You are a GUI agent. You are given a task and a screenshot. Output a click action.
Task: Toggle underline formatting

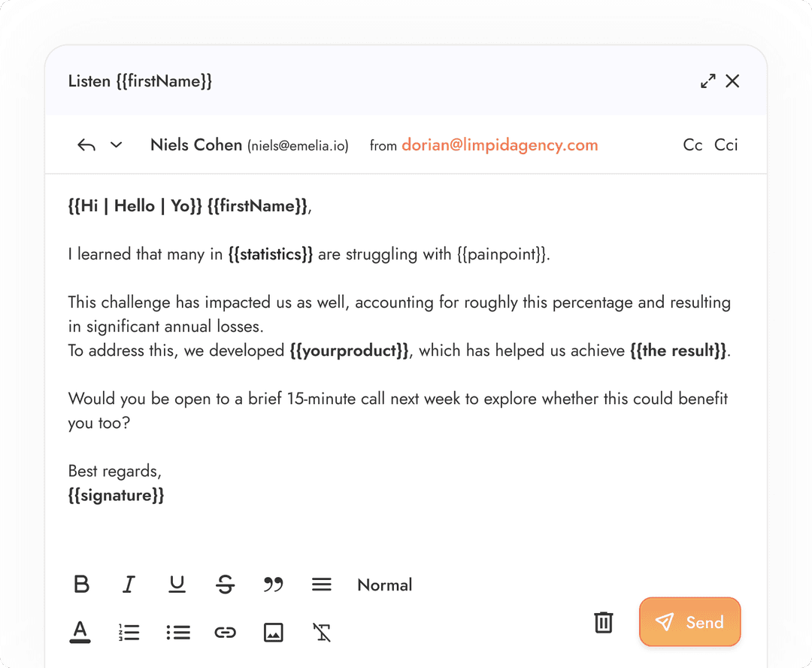pyautogui.click(x=177, y=584)
